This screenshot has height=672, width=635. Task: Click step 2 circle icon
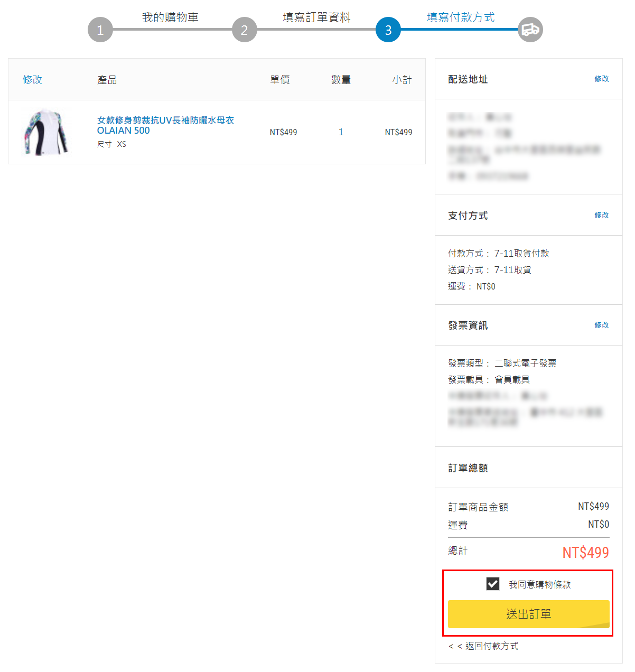pos(245,30)
